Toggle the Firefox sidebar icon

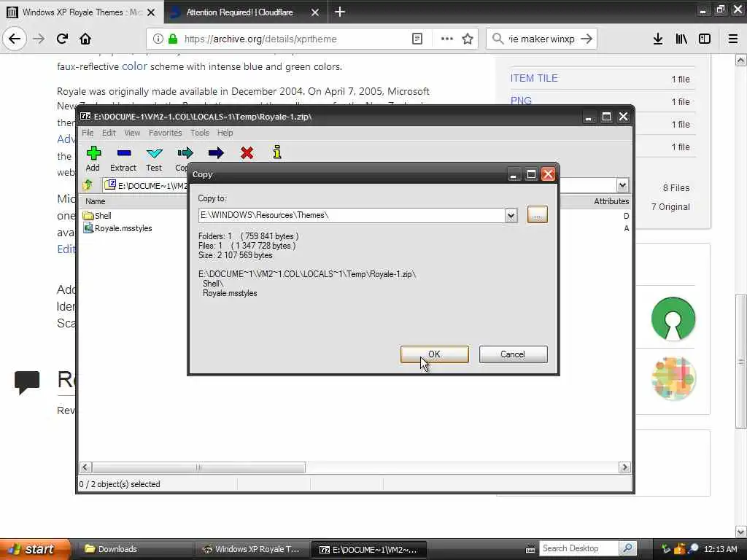click(x=705, y=39)
